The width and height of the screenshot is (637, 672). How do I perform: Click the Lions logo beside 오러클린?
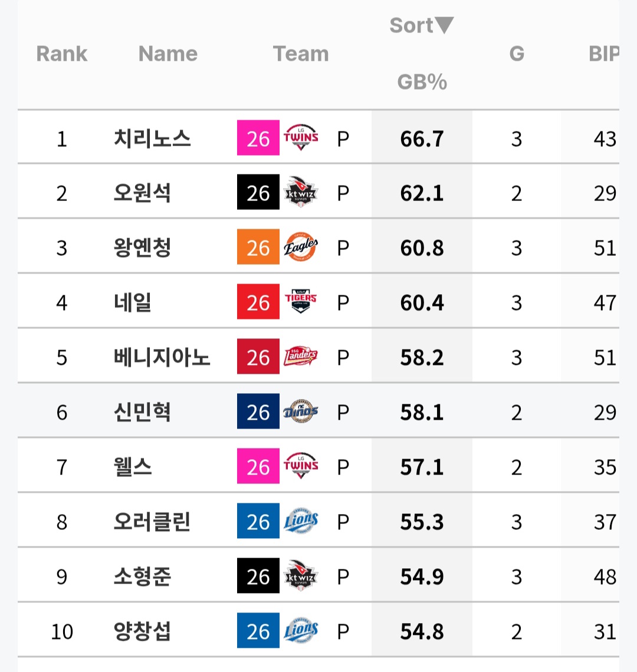301,522
